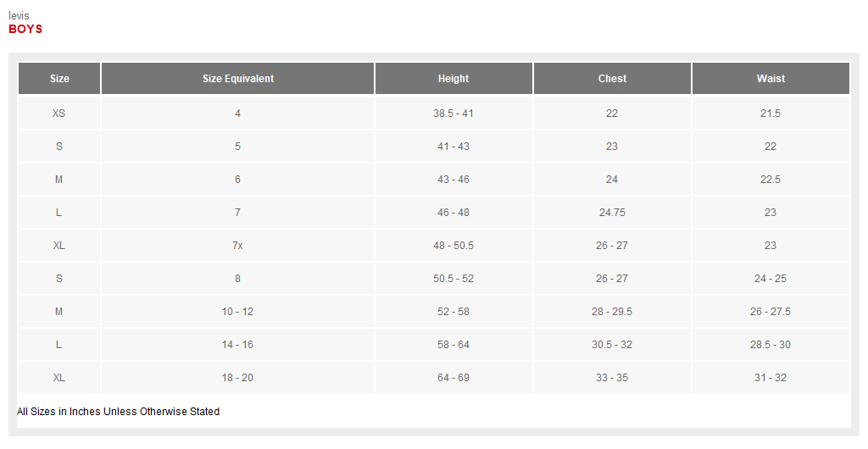
Task: Select the "18 - 20" size equivalent cell
Action: coord(238,378)
